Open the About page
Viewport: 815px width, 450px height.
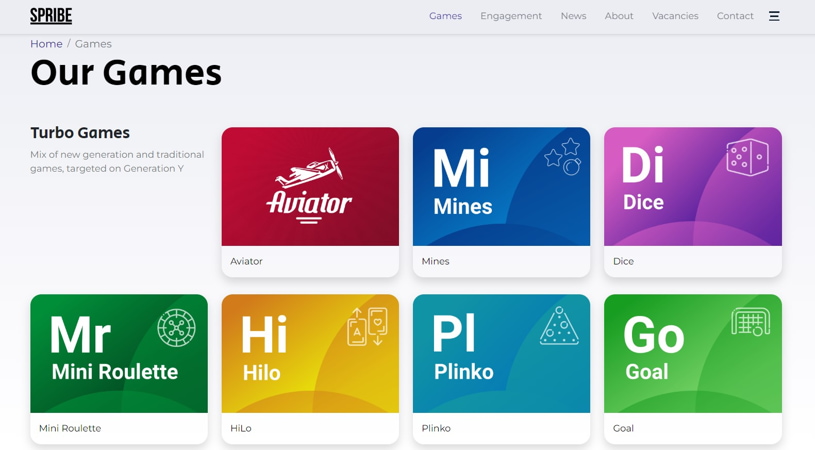click(x=619, y=16)
